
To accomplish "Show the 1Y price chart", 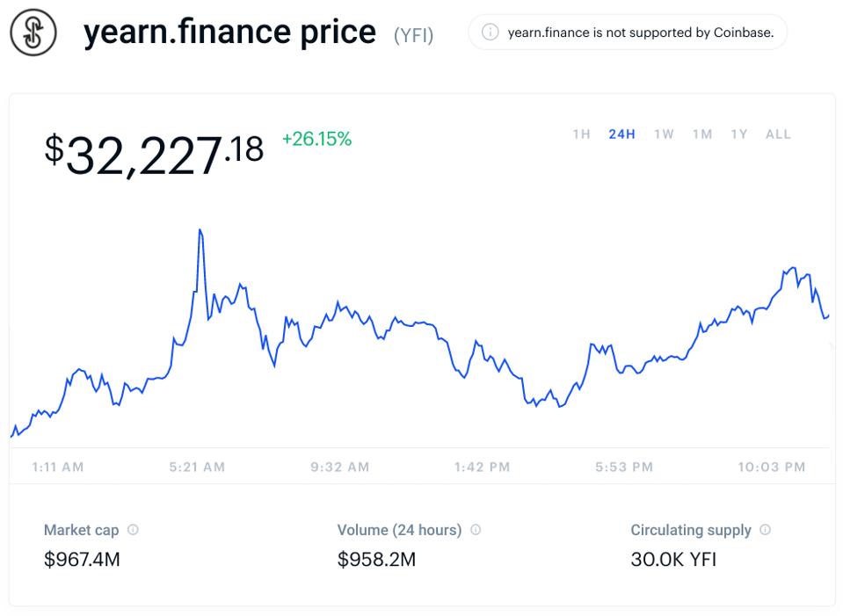I will [738, 134].
